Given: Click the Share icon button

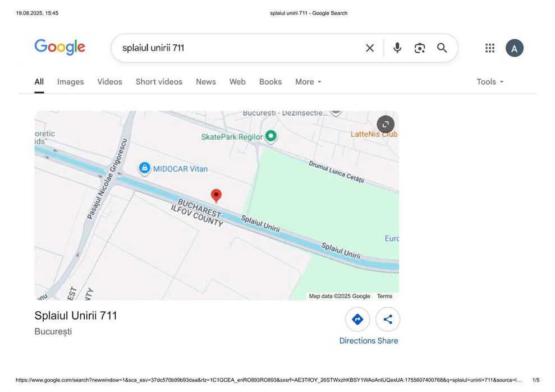Looking at the screenshot, I should click(x=388, y=319).
